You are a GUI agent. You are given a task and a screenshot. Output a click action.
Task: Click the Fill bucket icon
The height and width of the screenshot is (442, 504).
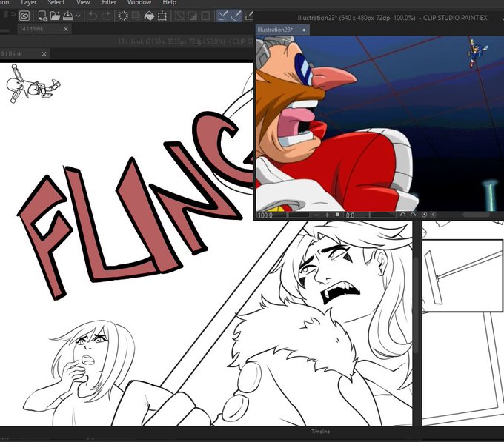149,16
